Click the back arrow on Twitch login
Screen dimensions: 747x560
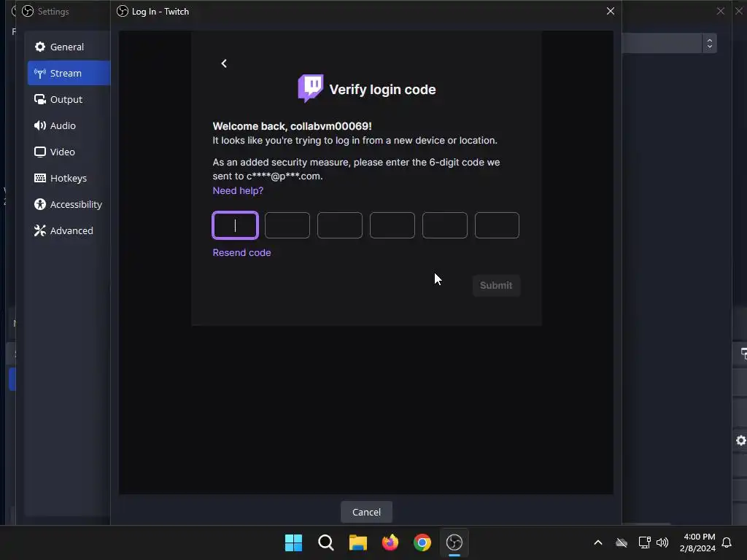[224, 63]
